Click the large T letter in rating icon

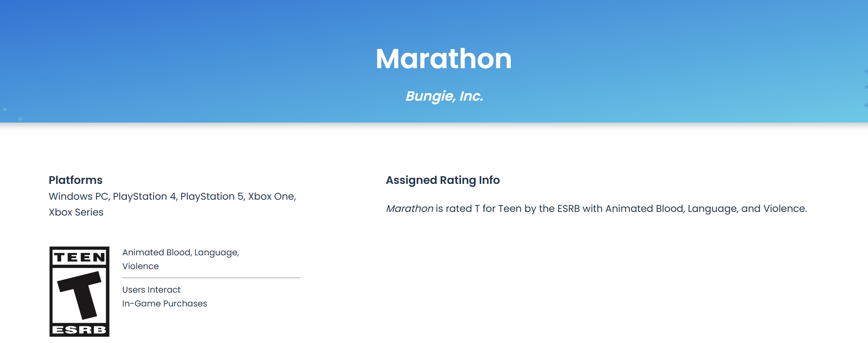coord(81,293)
